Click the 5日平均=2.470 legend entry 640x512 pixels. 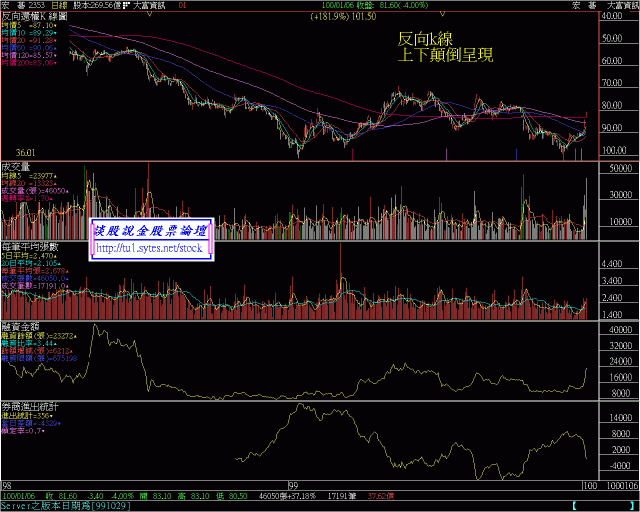point(29,256)
